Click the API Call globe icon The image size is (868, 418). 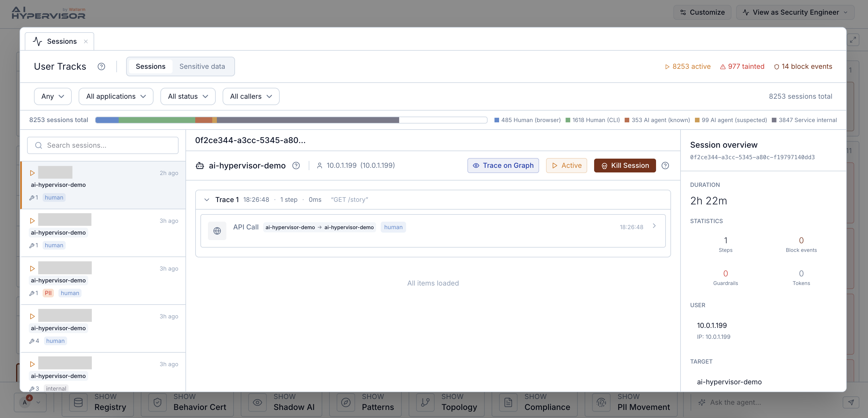point(217,231)
